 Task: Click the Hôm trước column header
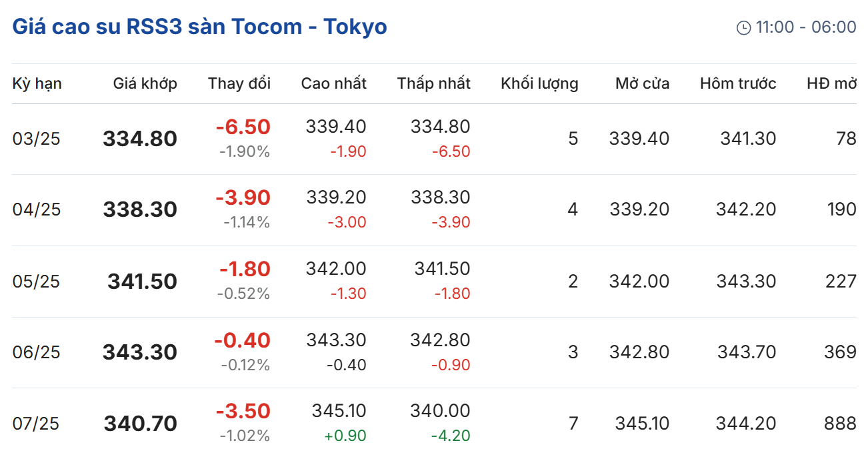click(x=738, y=83)
